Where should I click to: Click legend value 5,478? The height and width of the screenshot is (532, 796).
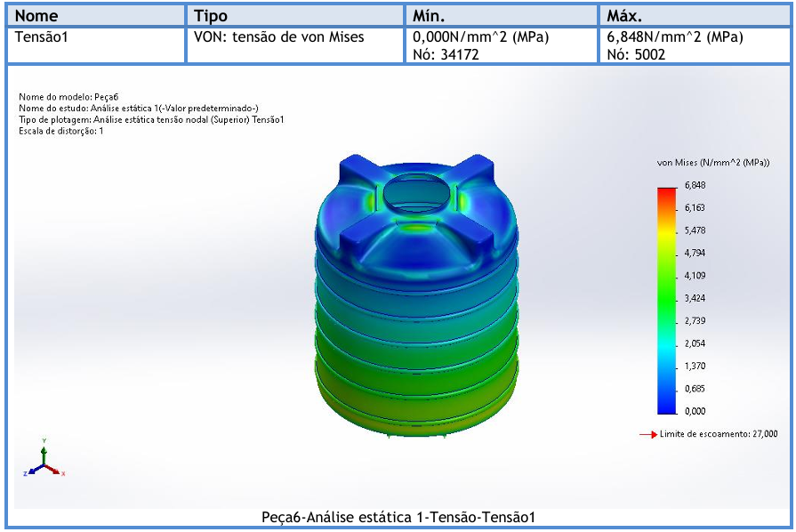pos(695,230)
